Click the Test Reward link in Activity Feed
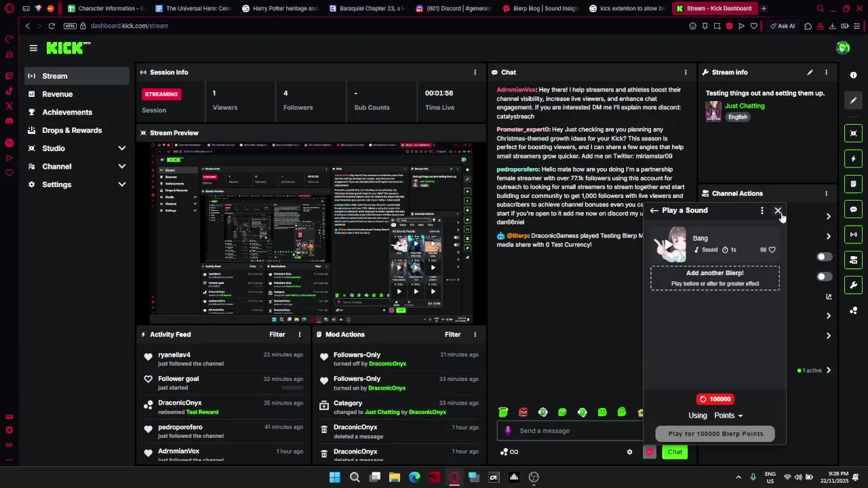Viewport: 868px width, 488px height. pyautogui.click(x=202, y=412)
